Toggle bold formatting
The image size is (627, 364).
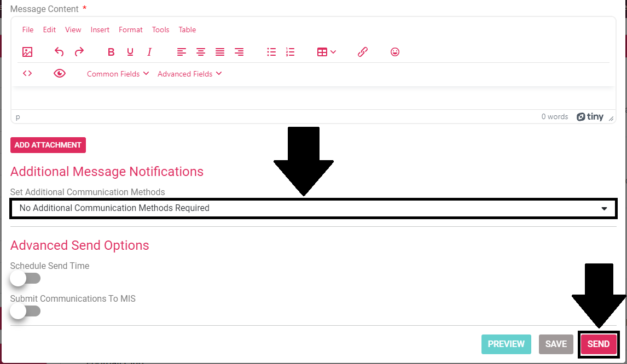point(111,52)
